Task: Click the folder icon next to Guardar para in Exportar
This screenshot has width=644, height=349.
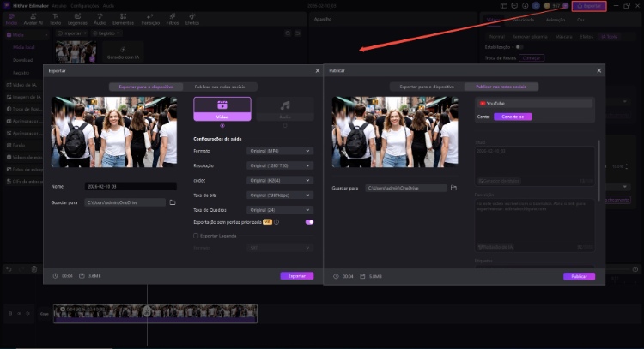Action: coord(173,202)
